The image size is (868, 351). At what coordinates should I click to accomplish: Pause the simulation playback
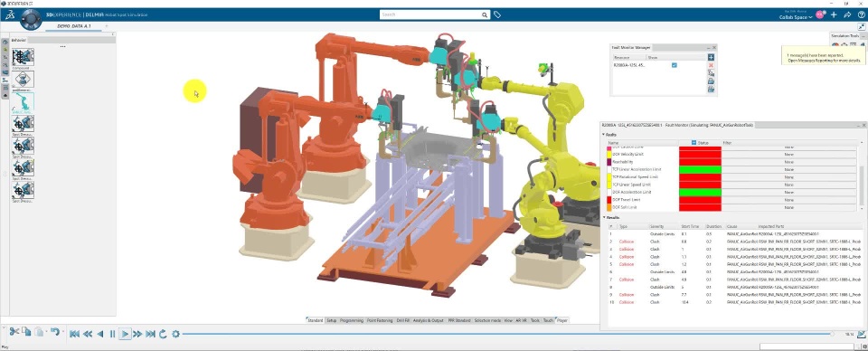[x=112, y=334]
